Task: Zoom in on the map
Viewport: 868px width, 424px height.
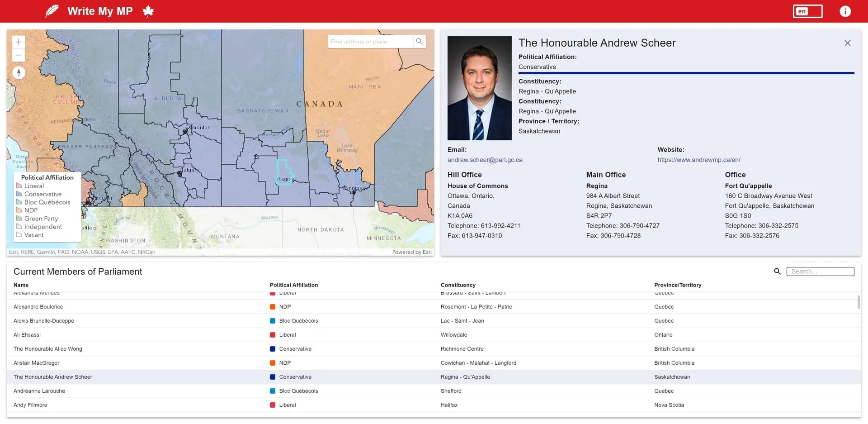Action: (19, 42)
